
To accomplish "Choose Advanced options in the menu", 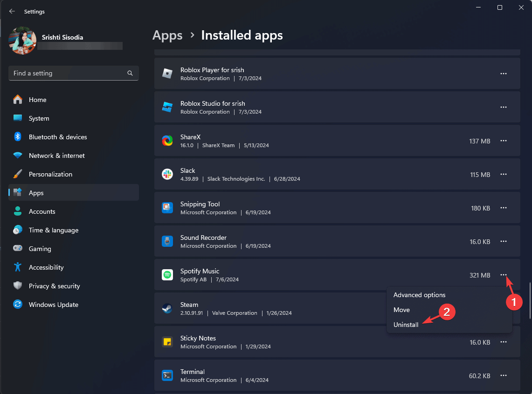I will (419, 295).
